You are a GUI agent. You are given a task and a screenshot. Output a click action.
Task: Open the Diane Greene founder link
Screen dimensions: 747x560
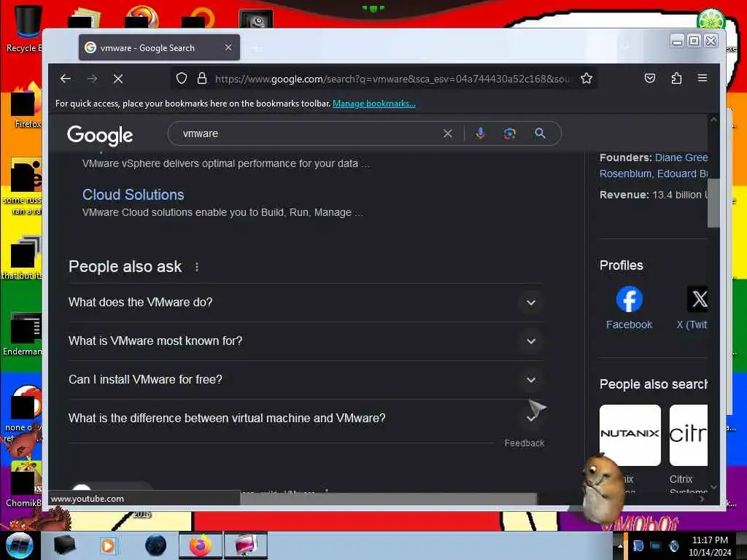coord(681,157)
